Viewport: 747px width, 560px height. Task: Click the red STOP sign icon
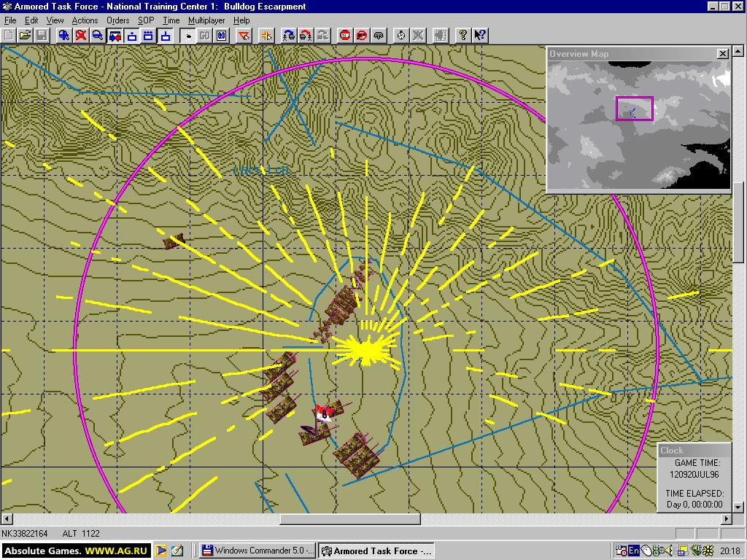pos(345,35)
